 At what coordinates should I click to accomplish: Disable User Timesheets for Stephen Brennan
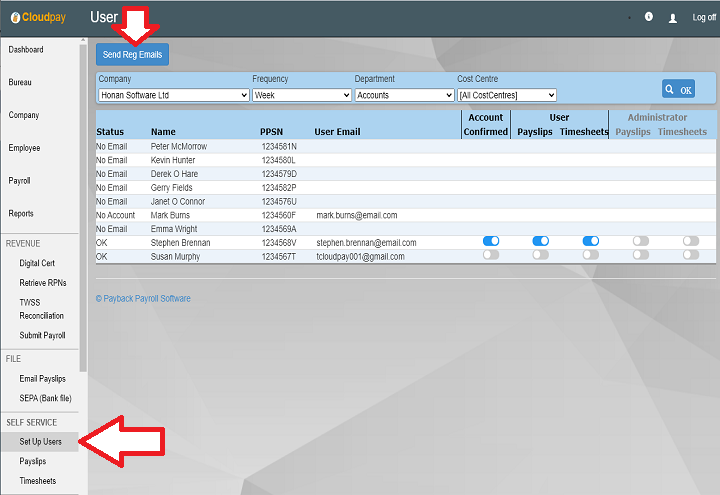coord(590,241)
